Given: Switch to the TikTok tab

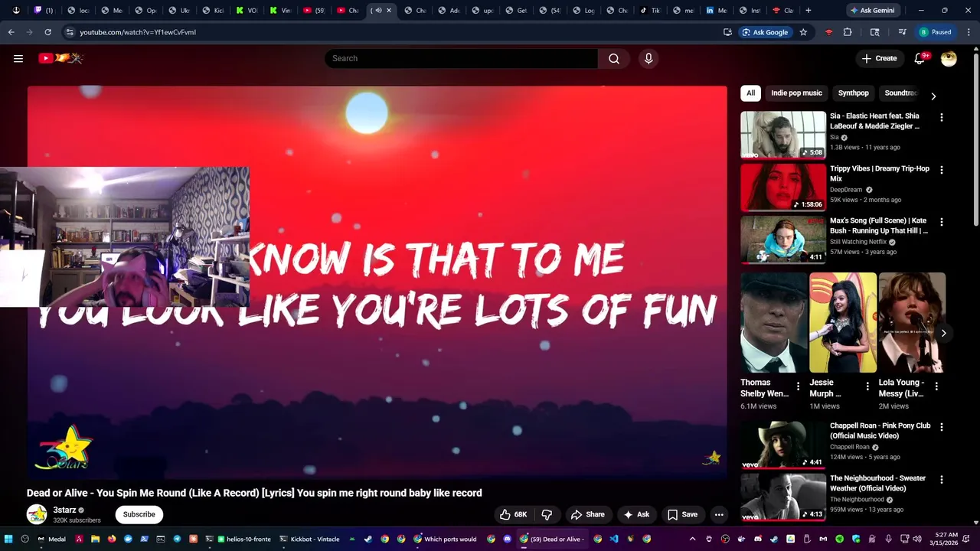Looking at the screenshot, I should (650, 11).
